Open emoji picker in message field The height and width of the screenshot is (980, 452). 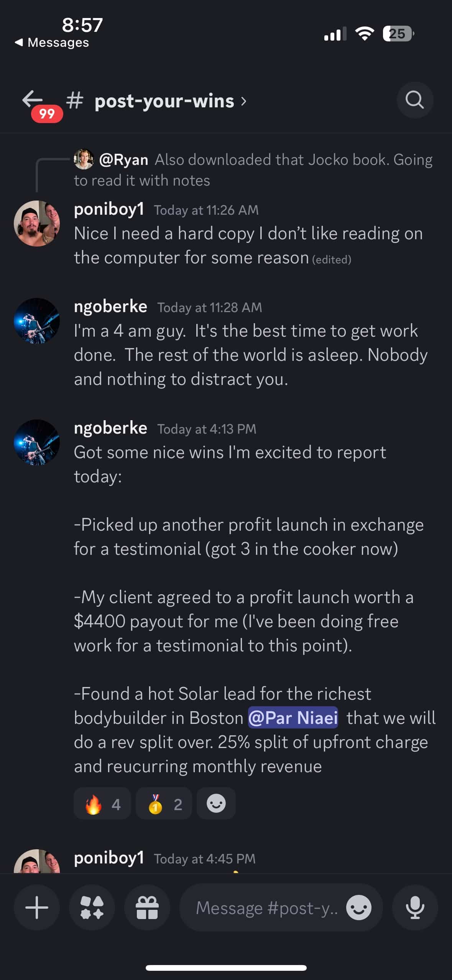tap(358, 908)
